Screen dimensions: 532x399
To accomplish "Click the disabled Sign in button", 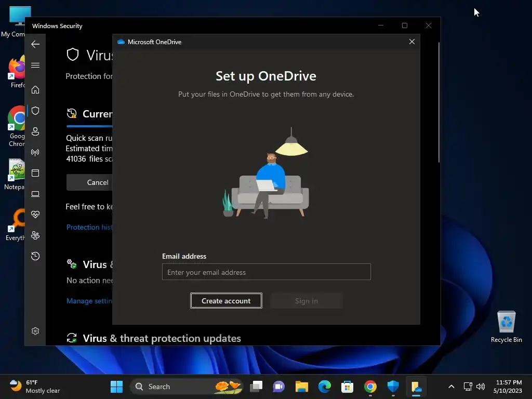I will point(307,301).
